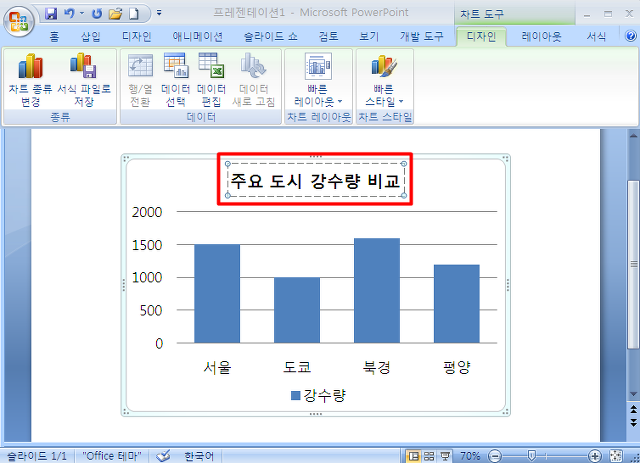
Task: Click the "Office 테마" status bar entry
Action: [111, 456]
